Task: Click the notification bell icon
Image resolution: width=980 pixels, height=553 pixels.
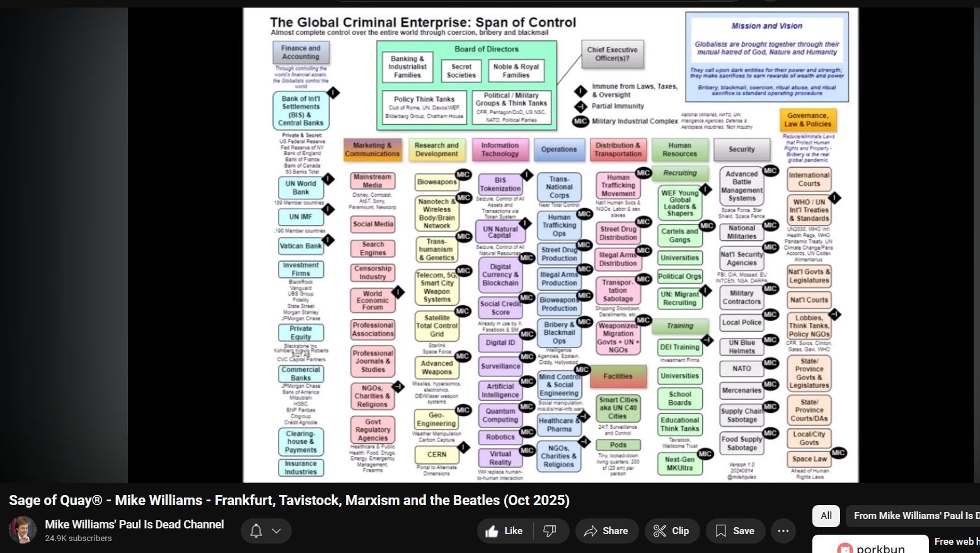Action: click(x=256, y=531)
